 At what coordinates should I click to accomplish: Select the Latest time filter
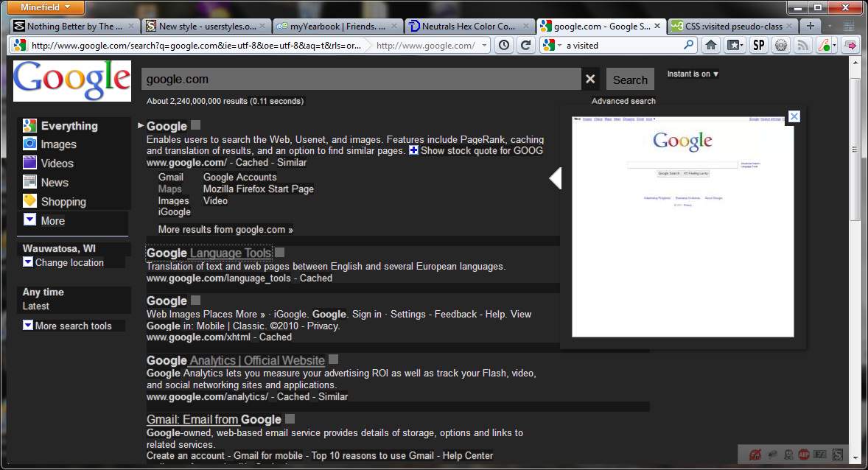tap(36, 306)
